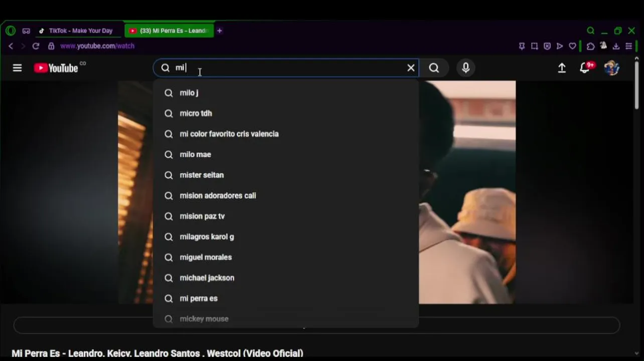This screenshot has height=361, width=644.
Task: Open the Opera GX main menu icon
Action: [11, 31]
